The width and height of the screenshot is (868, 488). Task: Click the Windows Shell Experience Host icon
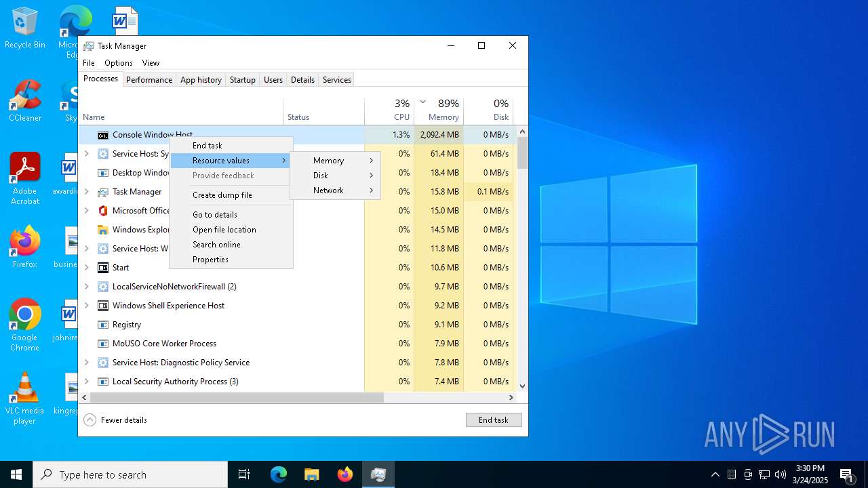pyautogui.click(x=103, y=306)
